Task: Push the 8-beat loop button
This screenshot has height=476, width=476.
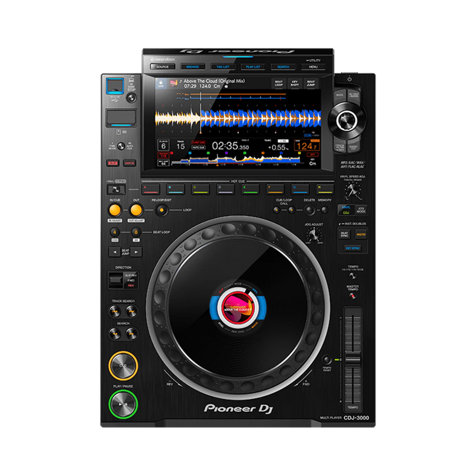Action: click(136, 232)
